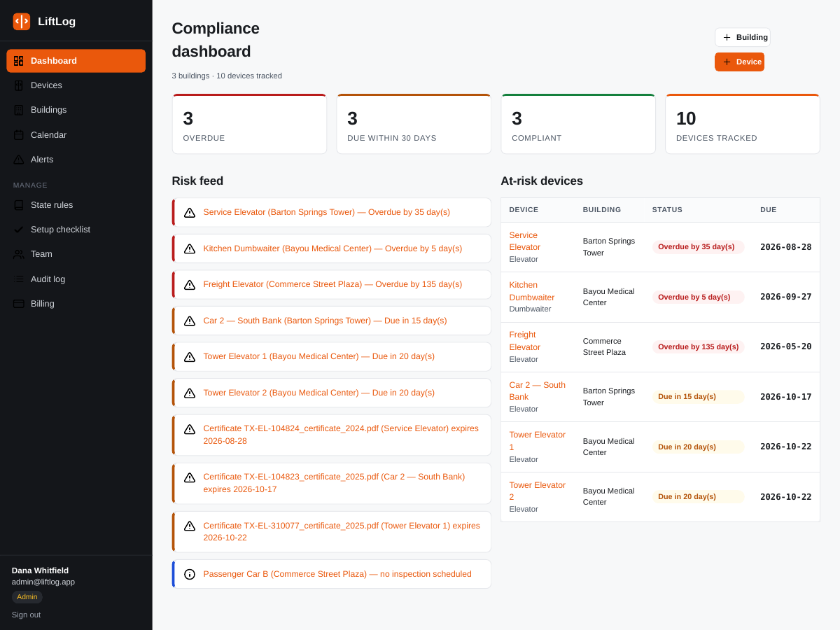Image resolution: width=840 pixels, height=630 pixels.
Task: Click info icon beside Passenger Car B alert
Action: (x=190, y=574)
